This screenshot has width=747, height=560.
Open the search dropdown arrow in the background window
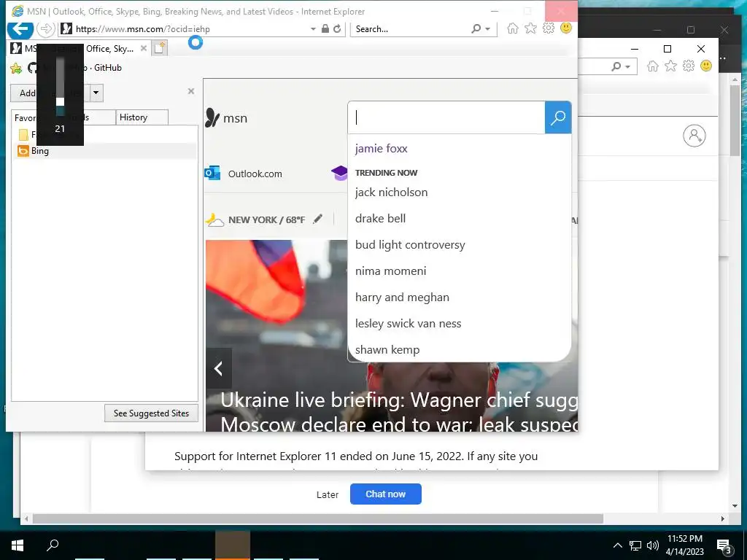[628, 66]
